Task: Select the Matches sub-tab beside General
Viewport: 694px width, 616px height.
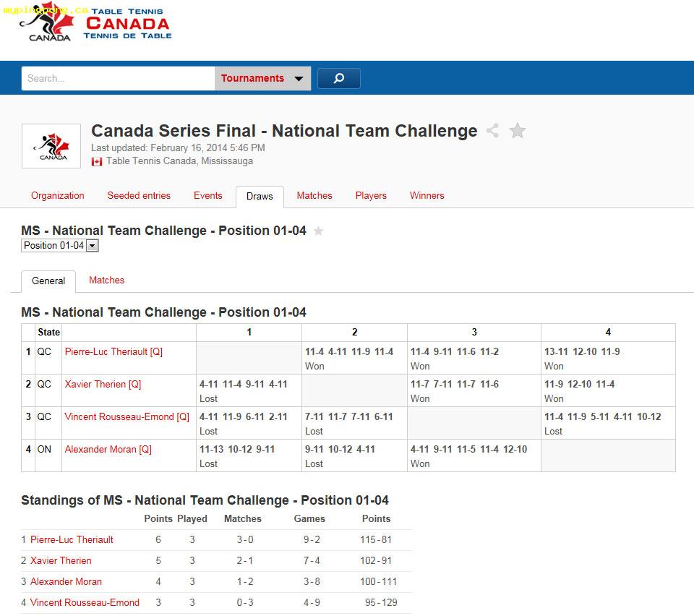Action: pyautogui.click(x=107, y=280)
